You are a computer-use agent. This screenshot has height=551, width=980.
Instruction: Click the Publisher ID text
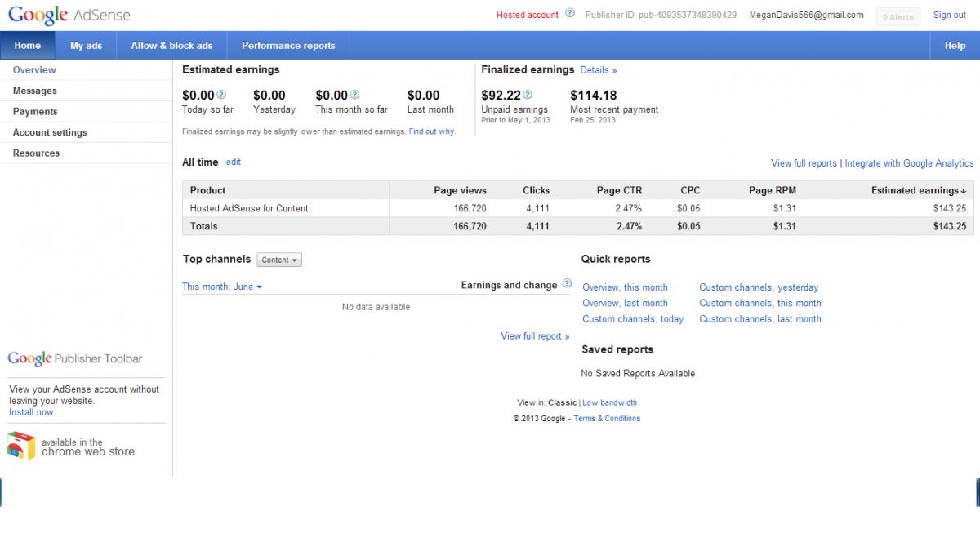click(x=661, y=15)
